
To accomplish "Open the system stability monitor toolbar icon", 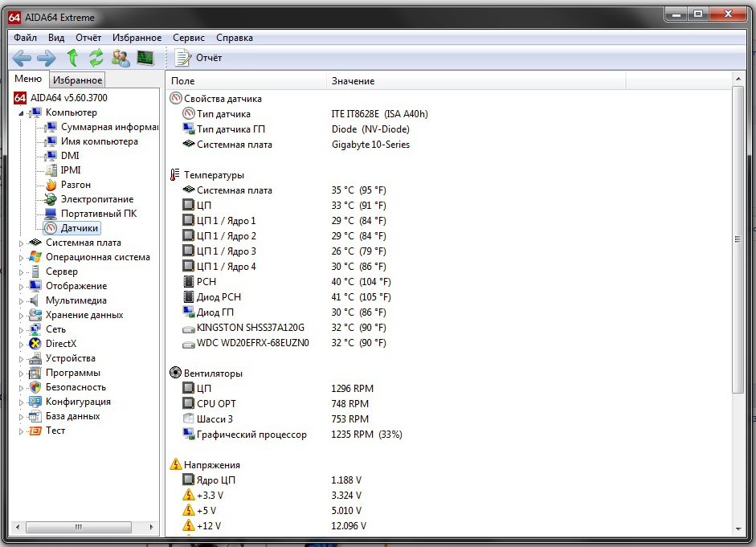I will tap(145, 58).
